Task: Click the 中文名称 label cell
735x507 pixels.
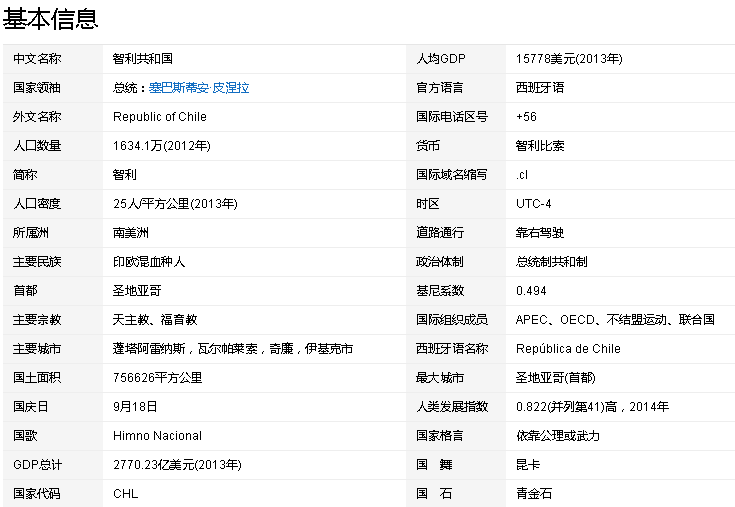Action: point(37,59)
